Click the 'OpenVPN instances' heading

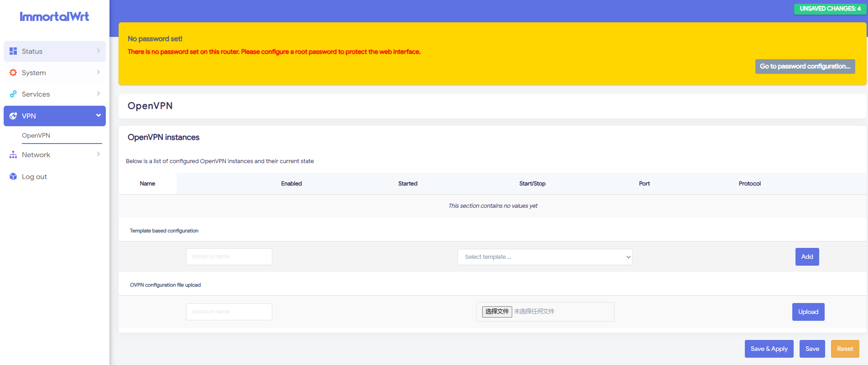pyautogui.click(x=163, y=137)
